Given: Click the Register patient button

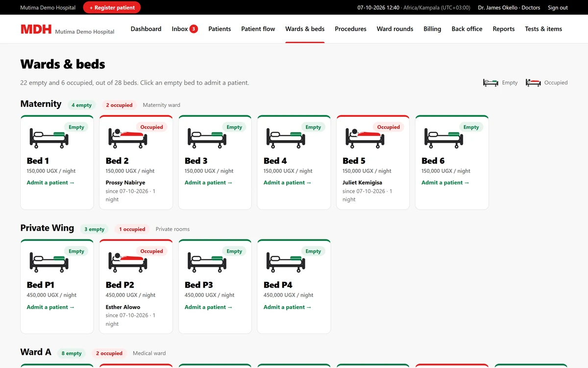Looking at the screenshot, I should click(112, 7).
